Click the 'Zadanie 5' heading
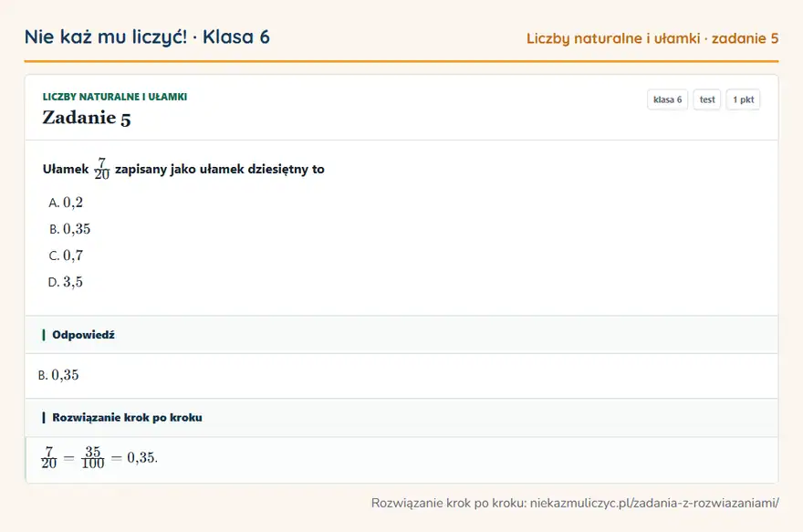Screen dimensions: 803x532 coord(87,118)
